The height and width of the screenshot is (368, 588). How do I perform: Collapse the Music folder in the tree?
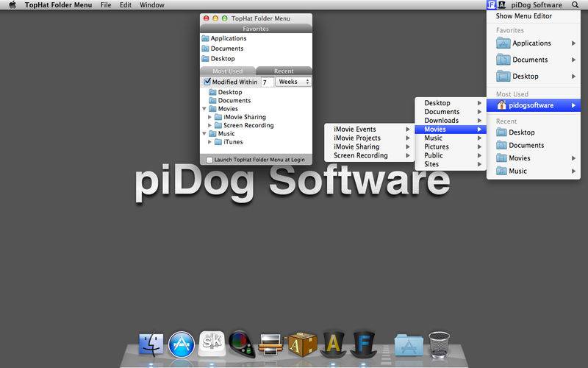pos(204,134)
